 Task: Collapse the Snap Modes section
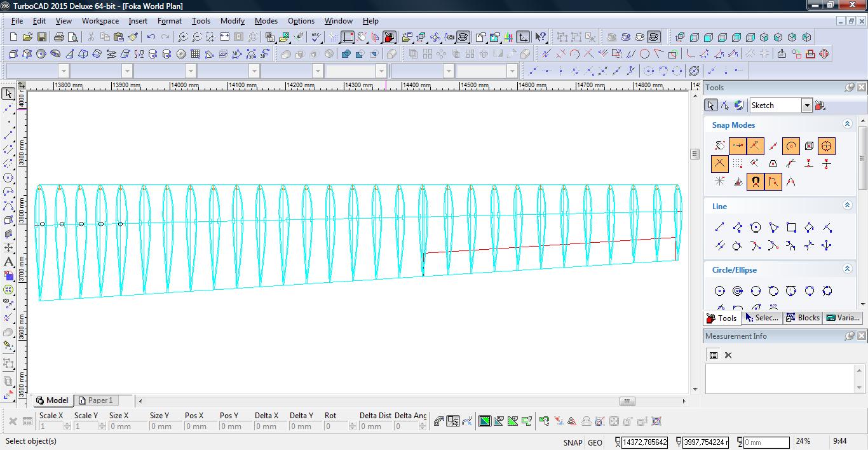(847, 125)
